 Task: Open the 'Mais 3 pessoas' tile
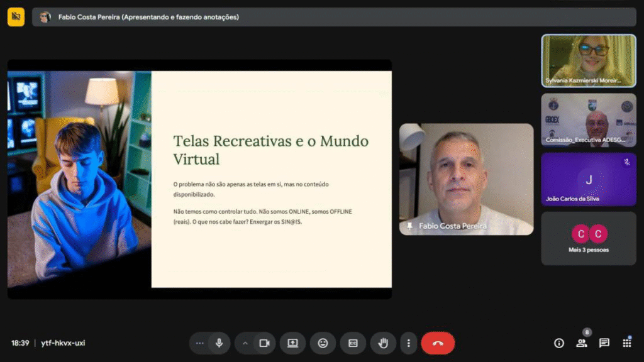[x=589, y=238]
